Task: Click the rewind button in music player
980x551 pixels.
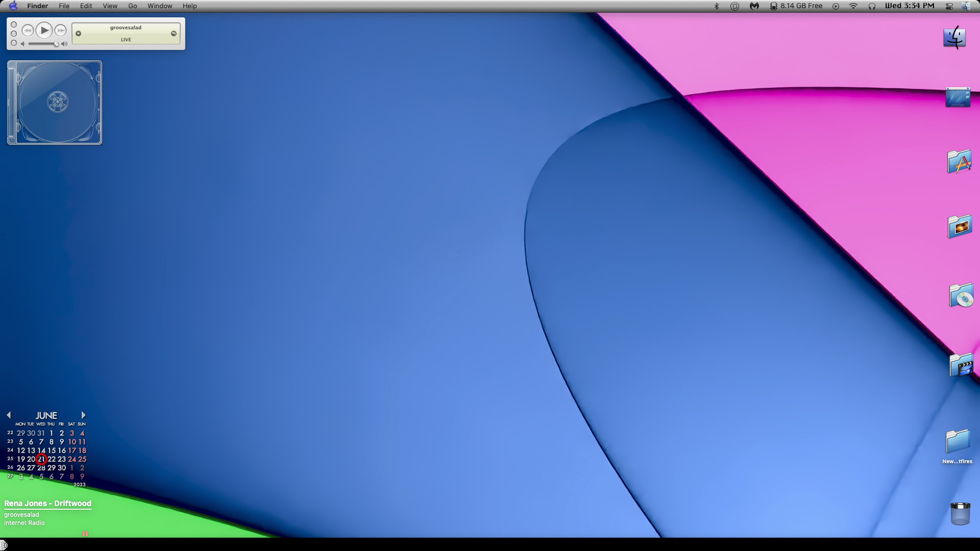Action: 28,31
